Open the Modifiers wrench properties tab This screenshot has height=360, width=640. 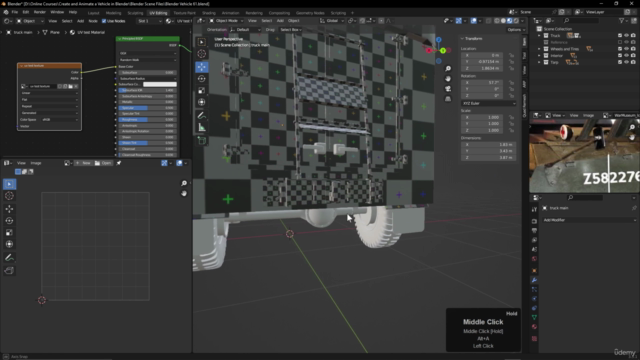click(x=534, y=280)
